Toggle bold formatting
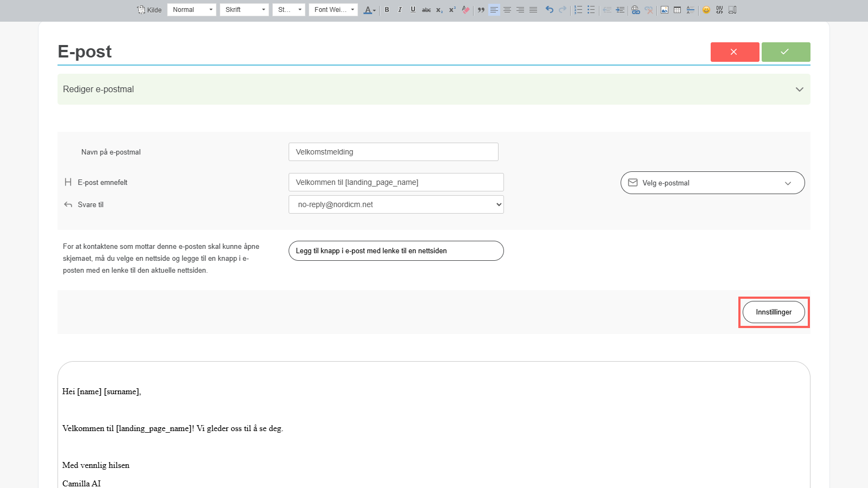Viewport: 868px width, 488px height. pos(387,10)
